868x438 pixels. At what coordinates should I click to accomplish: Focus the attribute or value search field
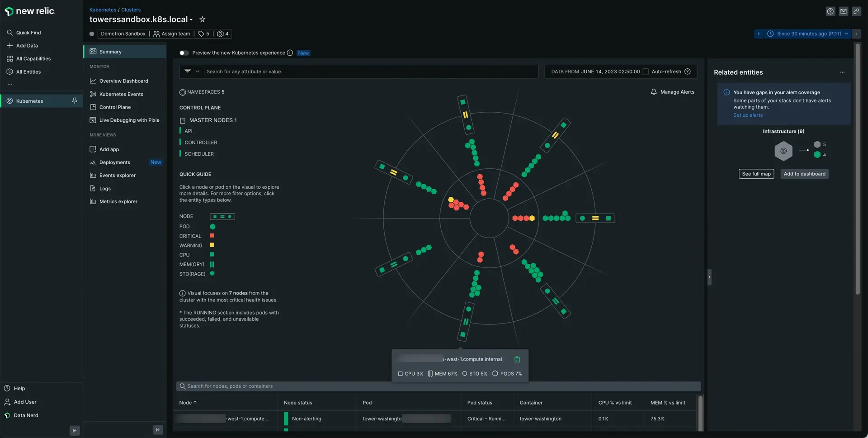pyautogui.click(x=371, y=71)
